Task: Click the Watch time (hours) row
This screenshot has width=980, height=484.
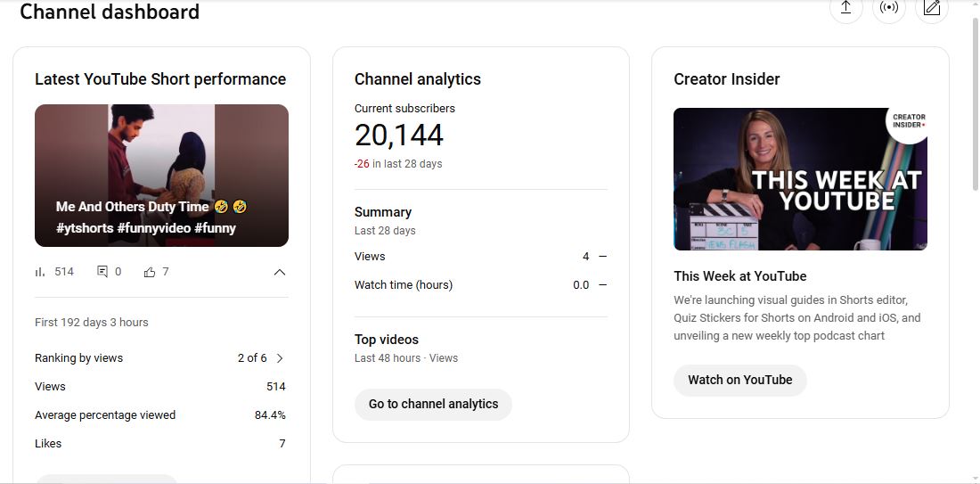Action: (x=480, y=285)
